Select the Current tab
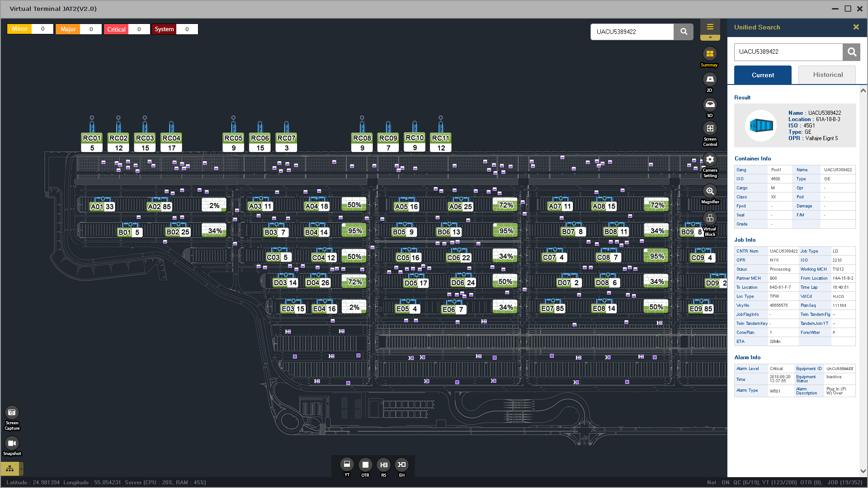This screenshot has height=488, width=868. click(x=763, y=75)
